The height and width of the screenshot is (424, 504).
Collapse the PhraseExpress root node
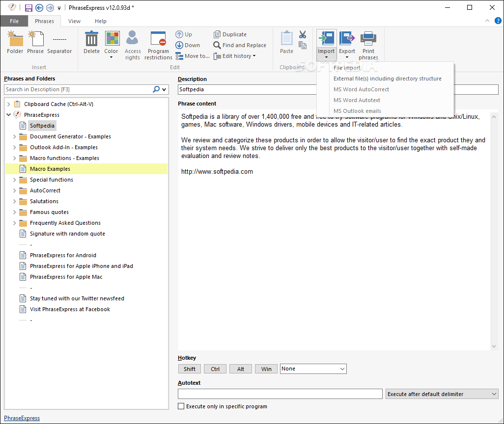(x=9, y=115)
